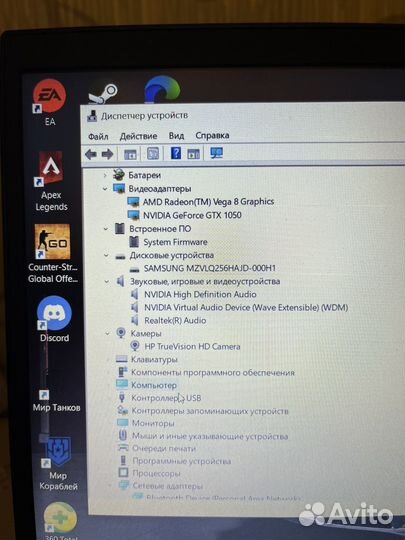Click the Forward arrow in toolbar
The height and width of the screenshot is (540, 405).
pyautogui.click(x=107, y=154)
